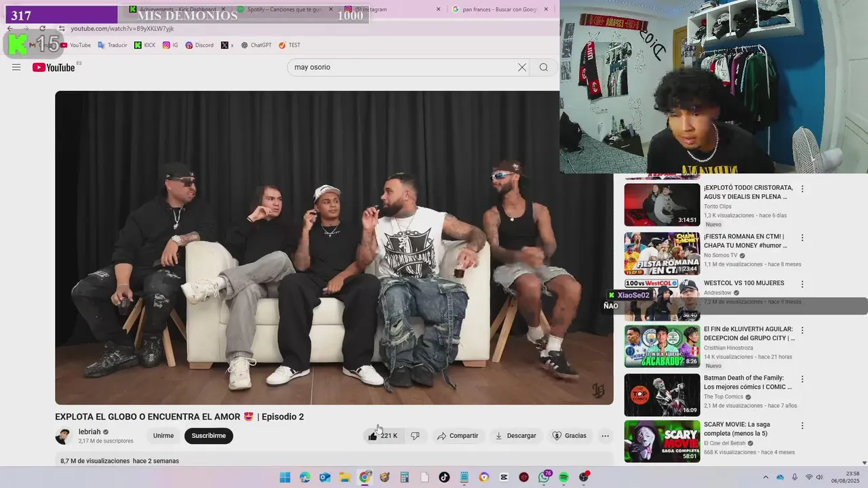
Task: Open the Traducir bookmark
Action: click(113, 45)
